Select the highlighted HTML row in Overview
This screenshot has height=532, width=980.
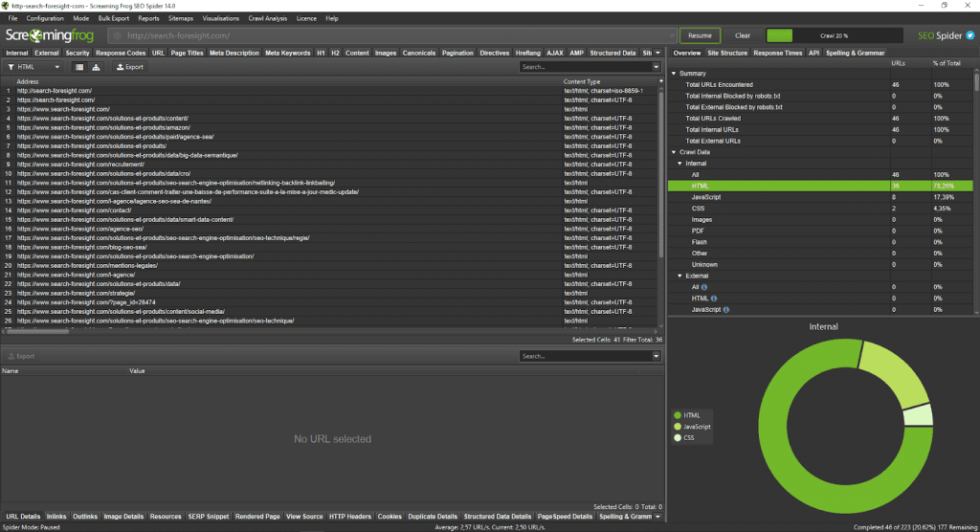[x=820, y=186]
